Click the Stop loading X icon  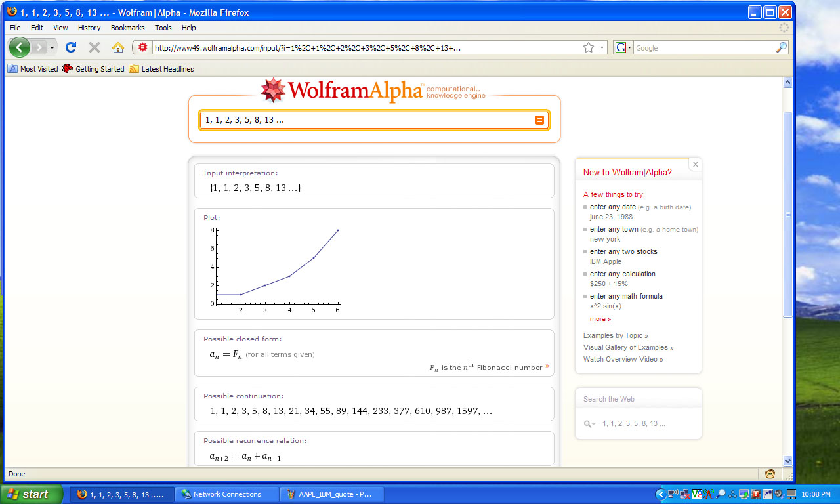94,47
